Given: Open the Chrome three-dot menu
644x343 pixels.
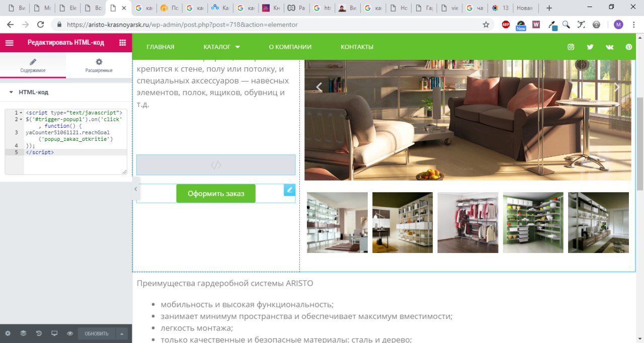Looking at the screenshot, I should pos(634,24).
